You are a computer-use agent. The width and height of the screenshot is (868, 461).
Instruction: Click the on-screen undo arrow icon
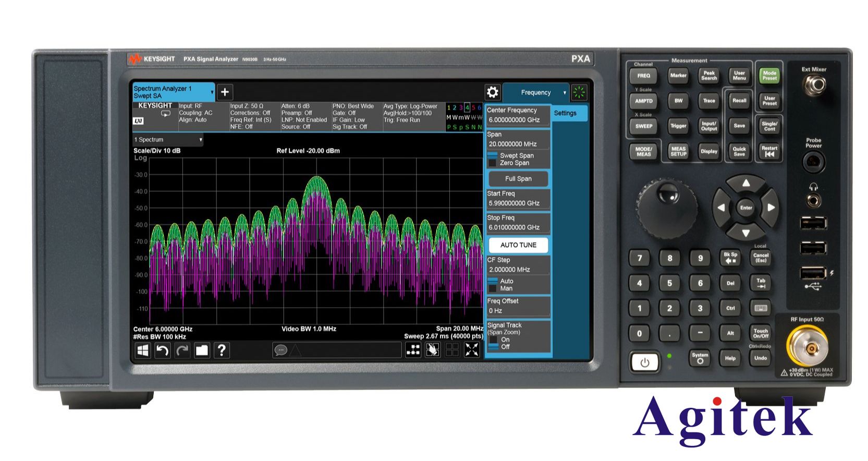coord(162,350)
